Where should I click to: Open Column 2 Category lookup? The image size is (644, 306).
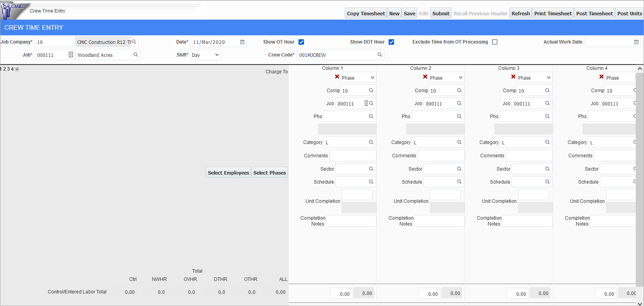coord(459,142)
